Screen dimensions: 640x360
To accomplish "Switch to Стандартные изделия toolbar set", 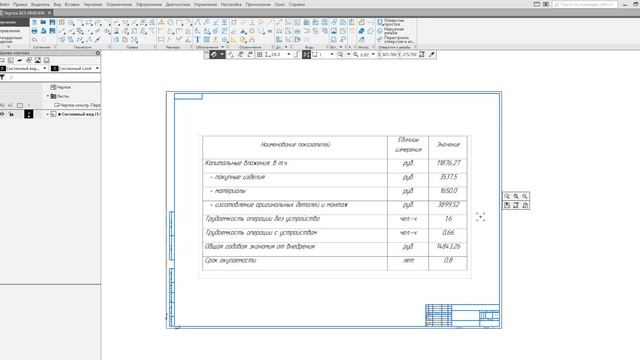I will 12,40.
